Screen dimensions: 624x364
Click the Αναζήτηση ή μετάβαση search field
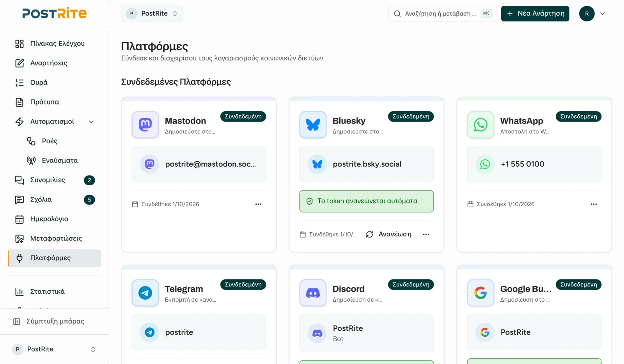coord(442,14)
